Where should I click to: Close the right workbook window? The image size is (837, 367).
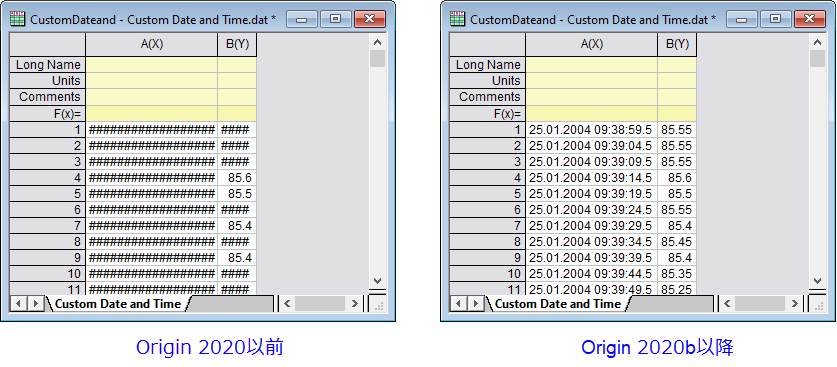[x=810, y=19]
